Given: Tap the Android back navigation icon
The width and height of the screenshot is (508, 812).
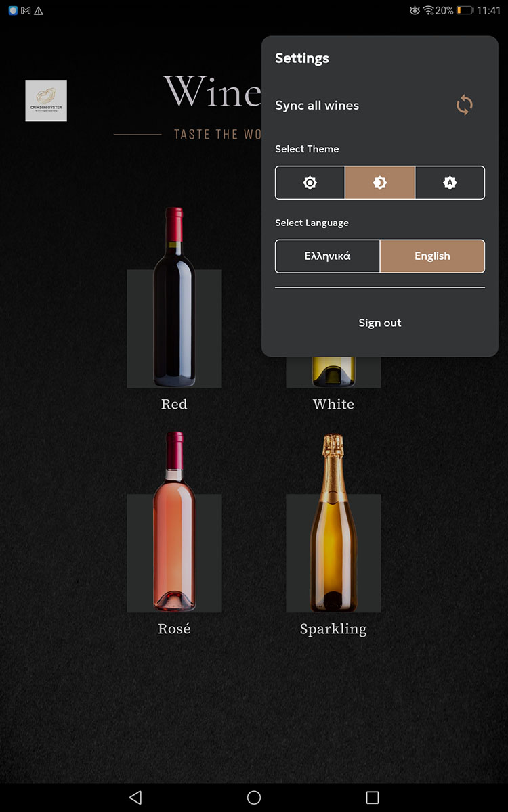Looking at the screenshot, I should click(x=135, y=797).
